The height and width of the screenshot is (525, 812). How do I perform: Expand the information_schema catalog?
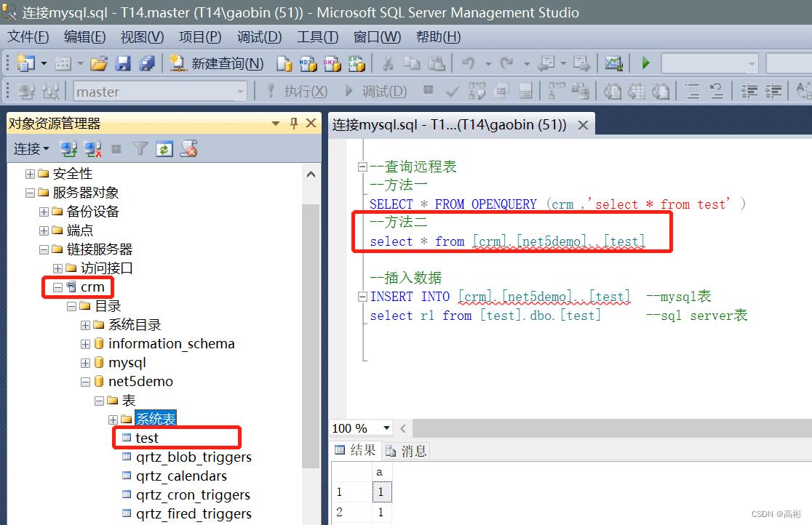click(85, 344)
